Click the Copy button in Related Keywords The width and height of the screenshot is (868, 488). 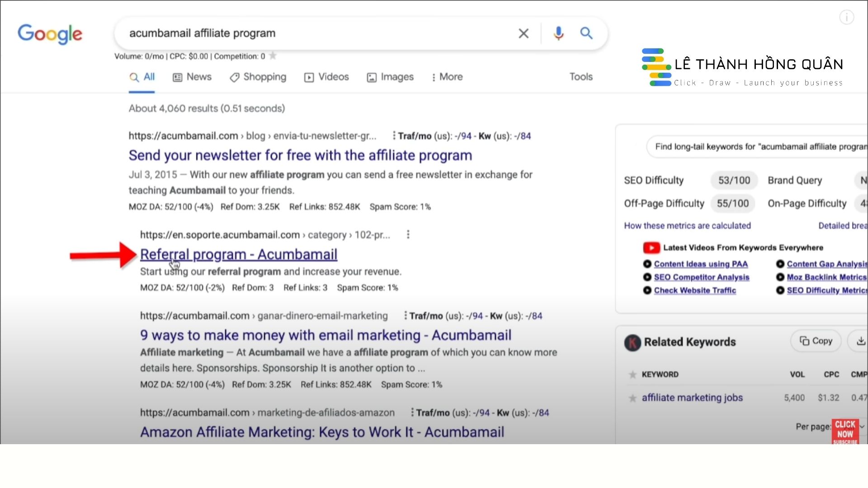coord(815,341)
